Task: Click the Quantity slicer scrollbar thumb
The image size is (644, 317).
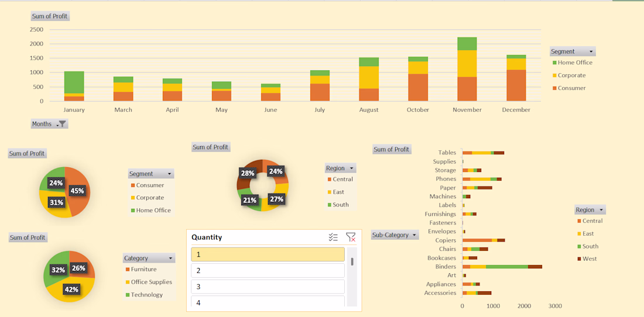Action: coord(352,261)
